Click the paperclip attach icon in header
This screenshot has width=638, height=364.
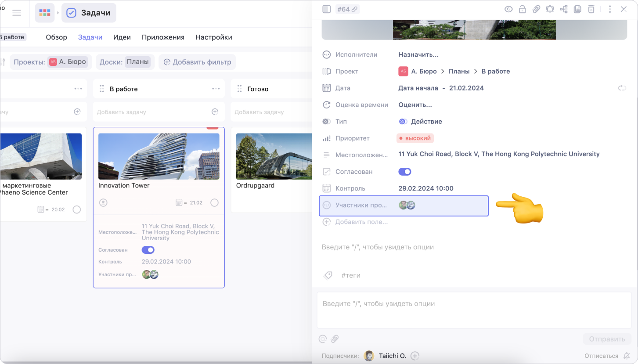[536, 9]
